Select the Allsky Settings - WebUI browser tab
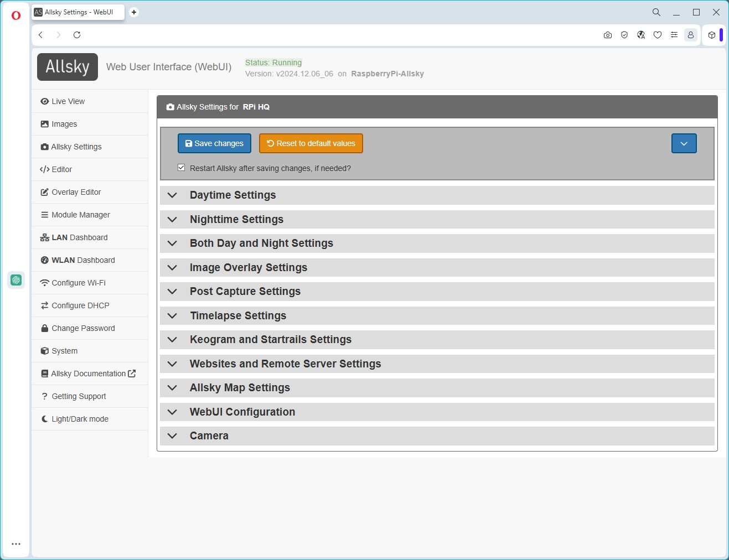This screenshot has width=729, height=560. click(x=78, y=12)
